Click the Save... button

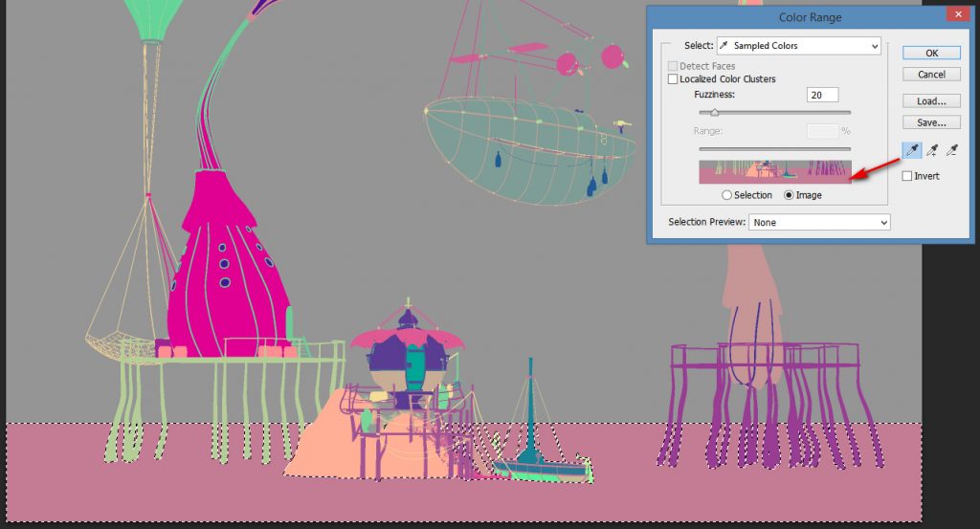coord(931,122)
